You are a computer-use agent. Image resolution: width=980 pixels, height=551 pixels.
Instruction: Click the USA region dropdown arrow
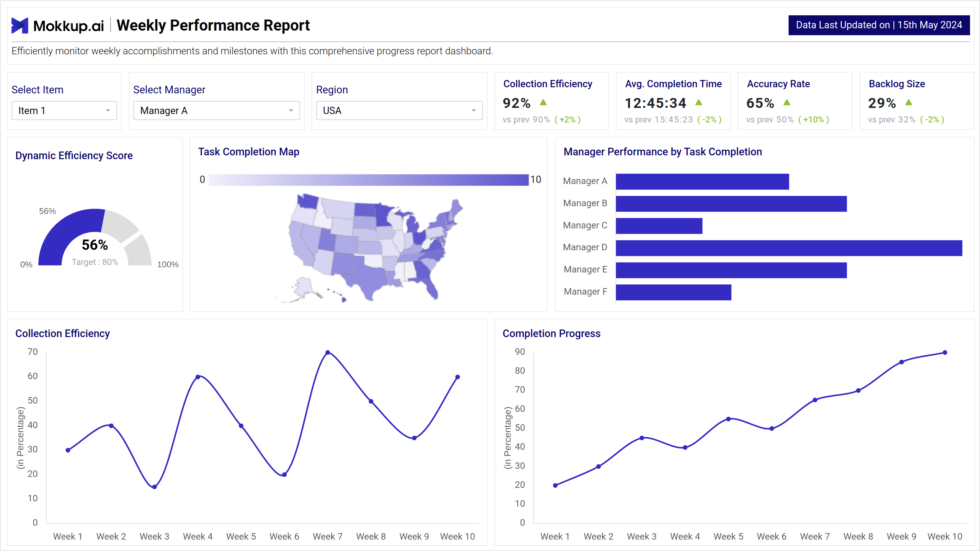474,111
